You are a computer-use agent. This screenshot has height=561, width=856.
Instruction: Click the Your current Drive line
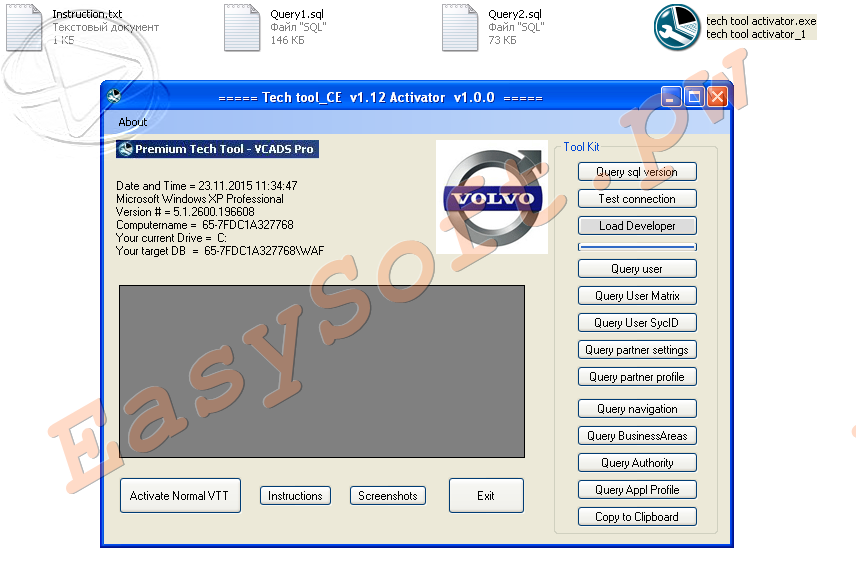click(171, 238)
